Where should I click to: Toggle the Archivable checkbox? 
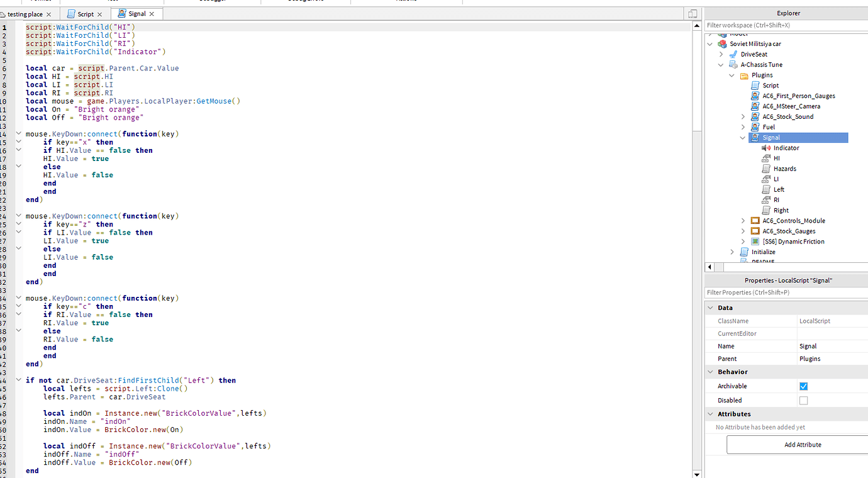(803, 386)
